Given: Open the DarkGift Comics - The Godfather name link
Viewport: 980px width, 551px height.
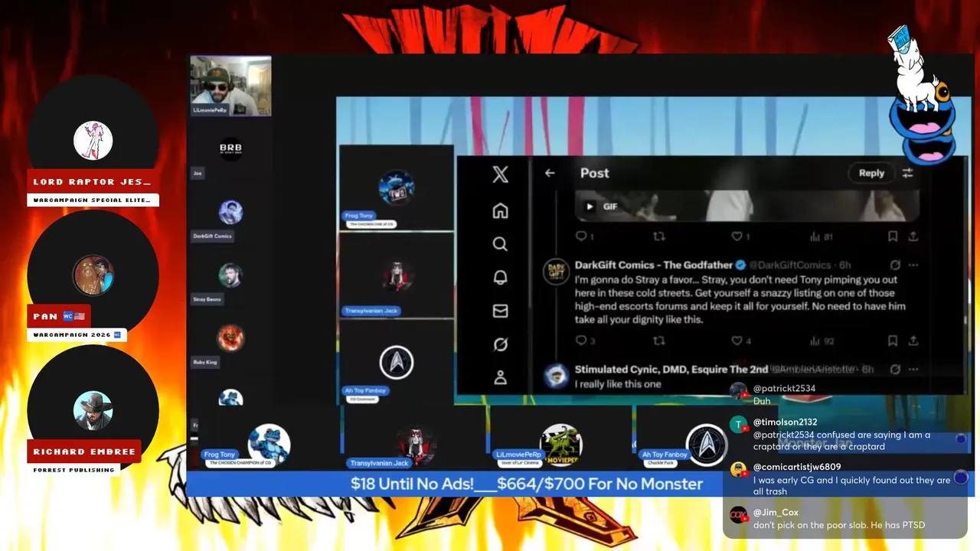Looking at the screenshot, I should click(654, 265).
